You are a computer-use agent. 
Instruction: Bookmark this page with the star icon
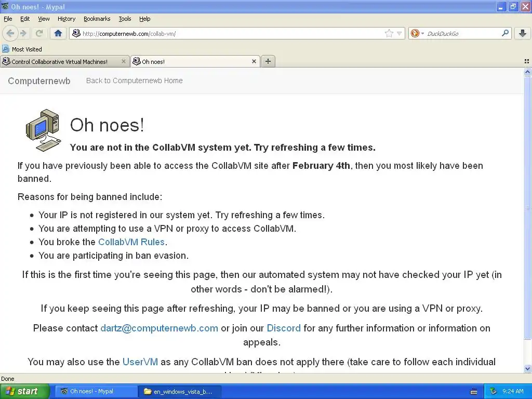click(x=389, y=33)
